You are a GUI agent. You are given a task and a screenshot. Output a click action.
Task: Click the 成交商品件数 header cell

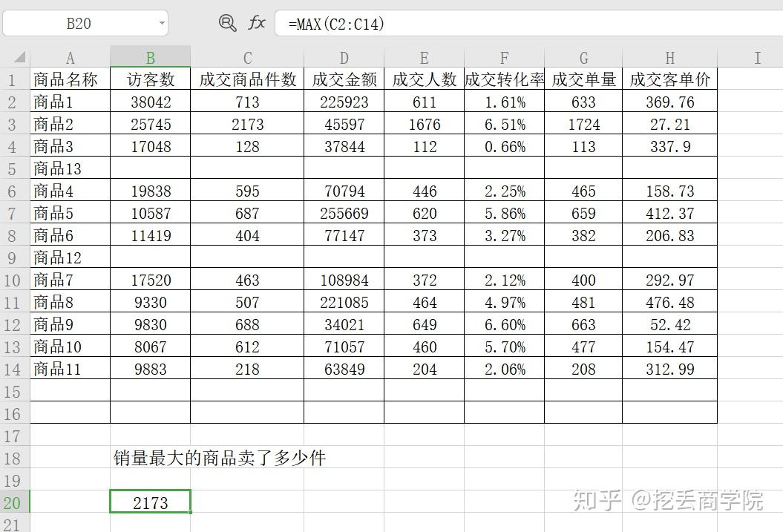(x=247, y=79)
